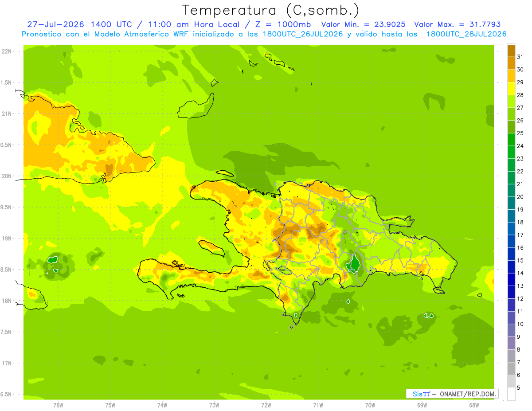Click the longitude label '71W'
The width and height of the screenshot is (532, 411).
pyautogui.click(x=318, y=406)
